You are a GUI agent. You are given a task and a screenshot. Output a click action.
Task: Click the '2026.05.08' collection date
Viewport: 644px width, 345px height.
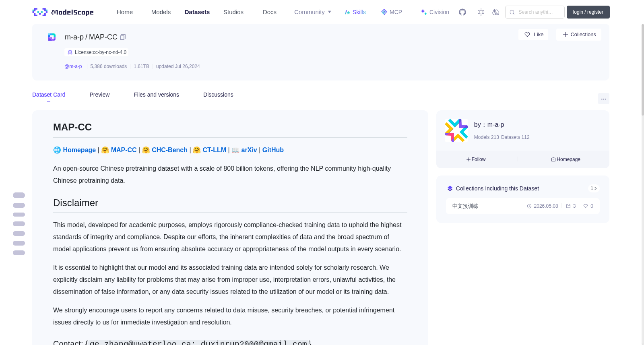546,206
